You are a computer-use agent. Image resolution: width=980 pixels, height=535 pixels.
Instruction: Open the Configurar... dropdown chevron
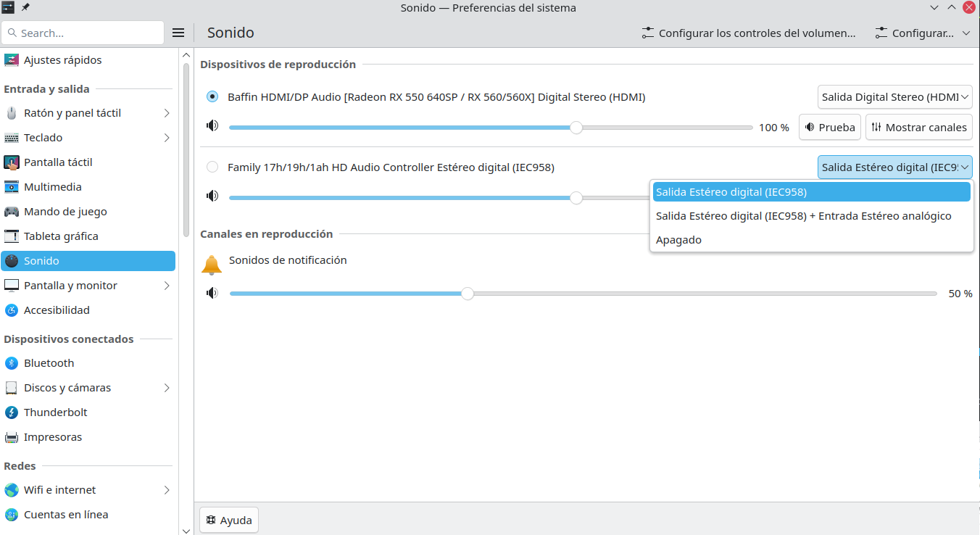coord(966,33)
